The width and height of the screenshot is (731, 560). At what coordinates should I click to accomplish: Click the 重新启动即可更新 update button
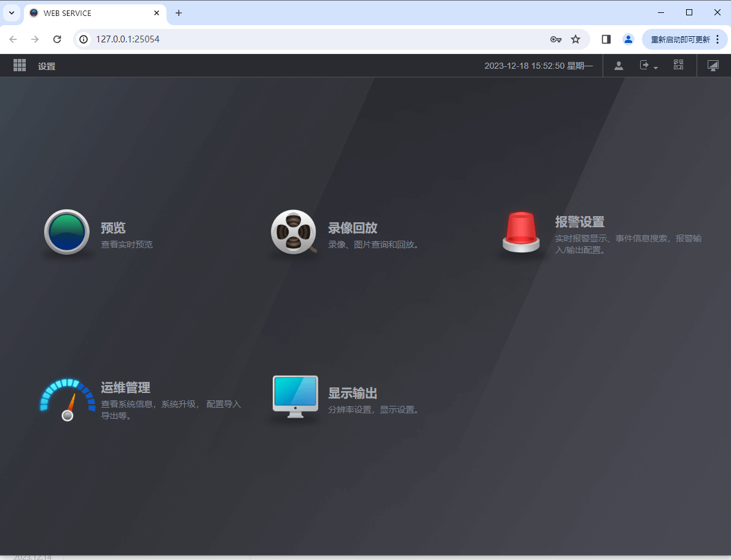[x=681, y=39]
